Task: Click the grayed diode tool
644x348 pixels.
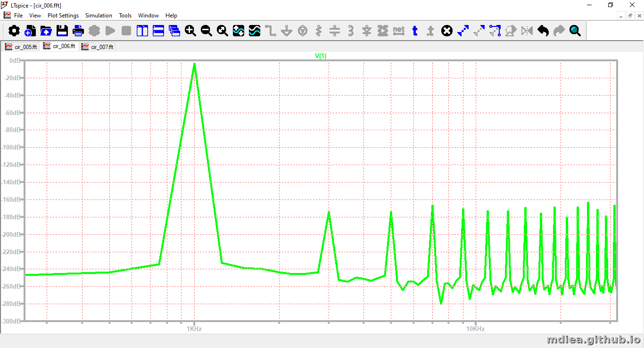Action: click(x=367, y=31)
